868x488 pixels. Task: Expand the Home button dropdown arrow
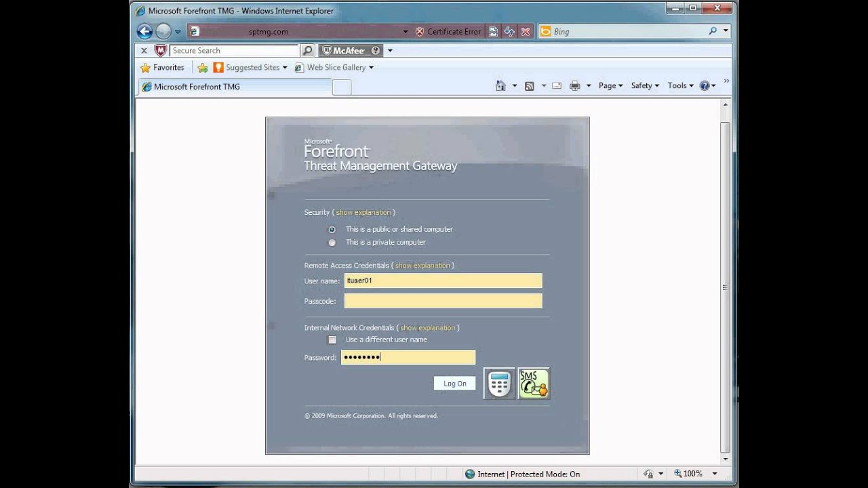pyautogui.click(x=515, y=86)
